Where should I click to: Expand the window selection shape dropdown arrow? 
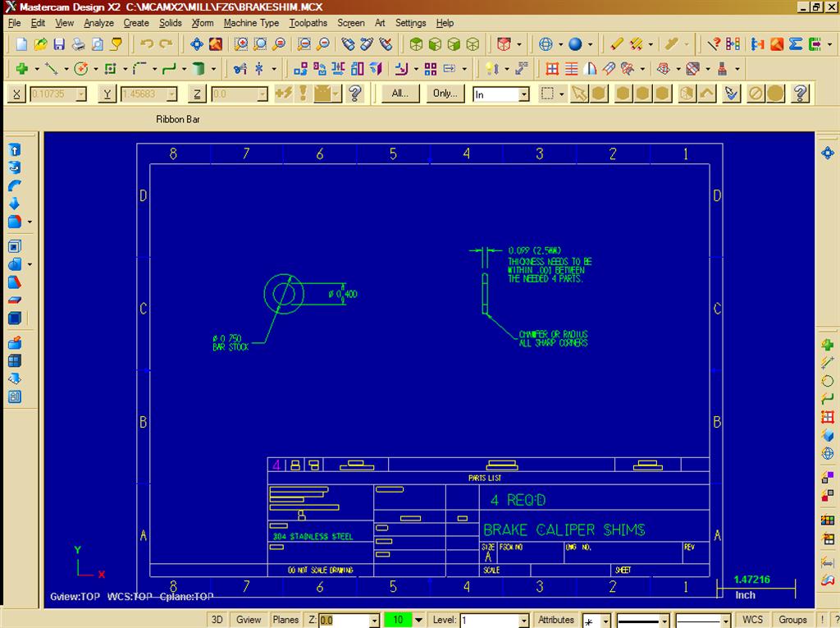point(561,94)
